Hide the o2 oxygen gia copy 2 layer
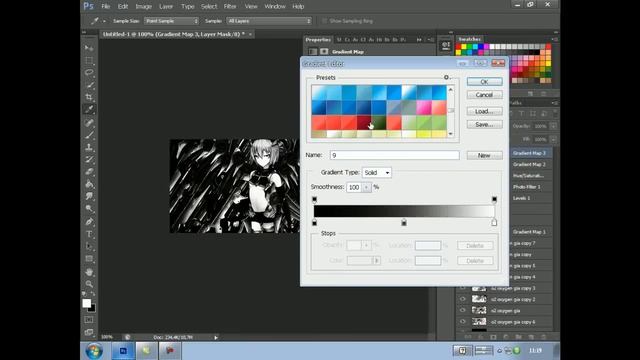The image size is (640, 360). 462,299
